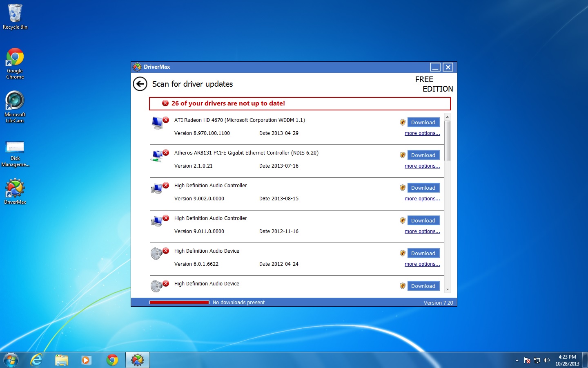The width and height of the screenshot is (588, 368).
Task: Click the back arrow in DriverMax
Action: point(140,84)
